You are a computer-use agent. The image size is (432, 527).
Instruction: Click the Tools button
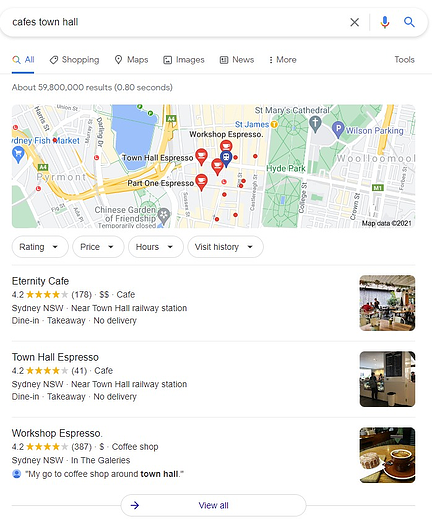point(404,60)
